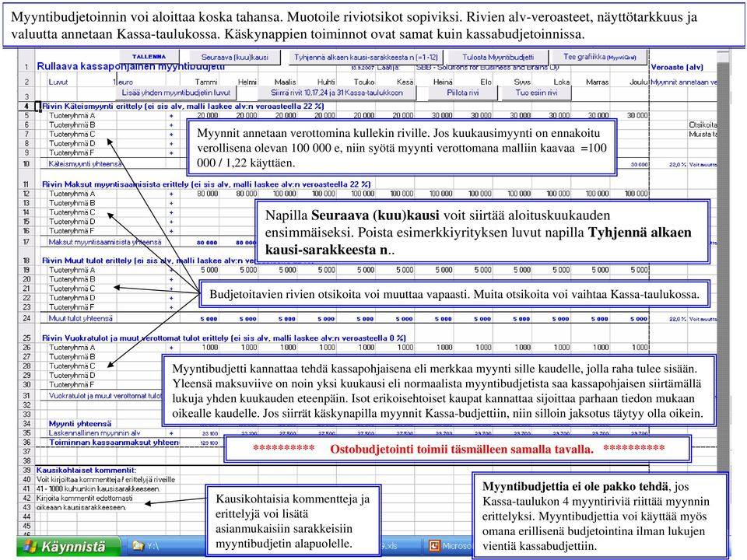Screen dimensions: 747x560
Task: Select the Heinä month header cell
Action: [443, 82]
